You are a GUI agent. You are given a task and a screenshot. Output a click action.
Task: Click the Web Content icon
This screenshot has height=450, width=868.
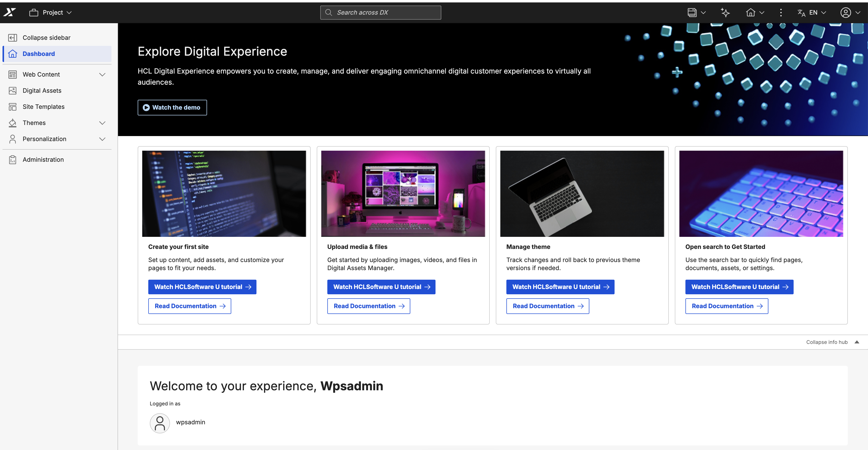(12, 74)
